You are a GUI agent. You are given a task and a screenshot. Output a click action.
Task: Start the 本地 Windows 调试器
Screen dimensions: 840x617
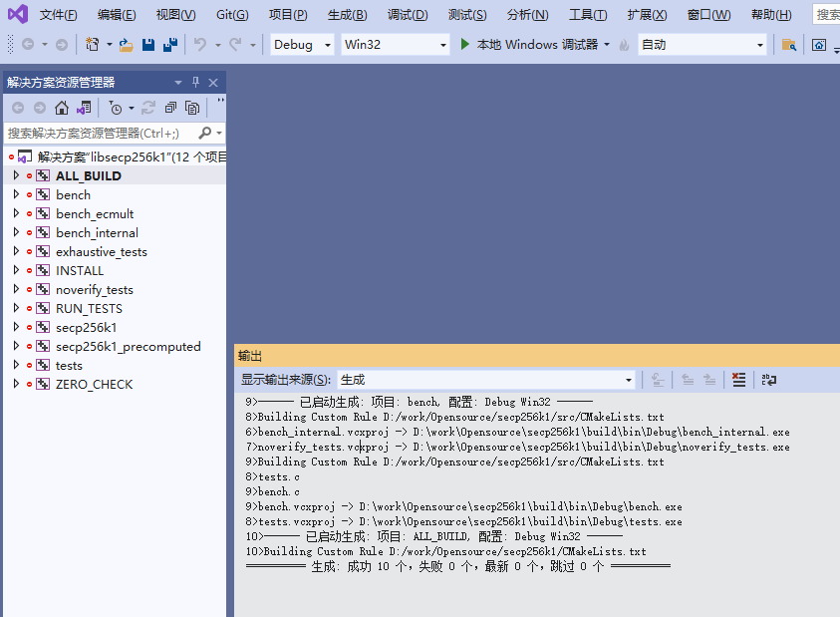(518, 45)
